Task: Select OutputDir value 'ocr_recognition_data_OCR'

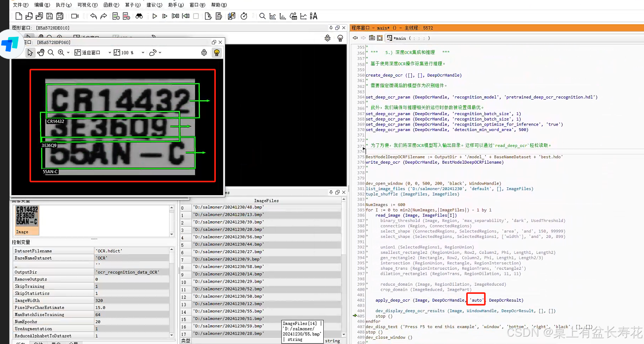Action: coord(132,272)
